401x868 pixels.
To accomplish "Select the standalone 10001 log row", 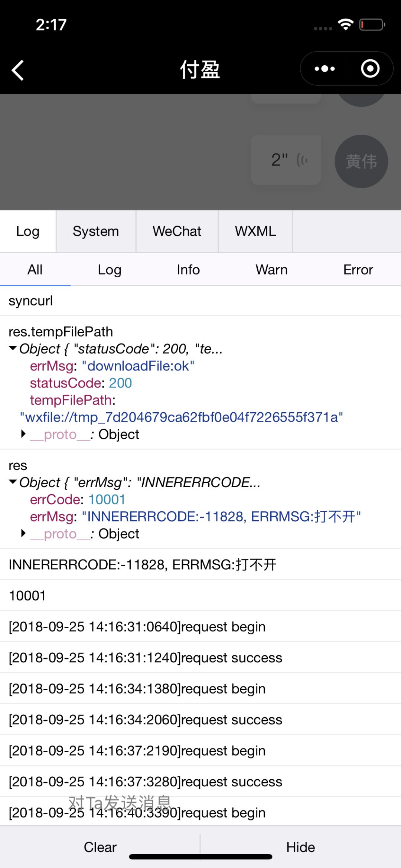I will (200, 596).
